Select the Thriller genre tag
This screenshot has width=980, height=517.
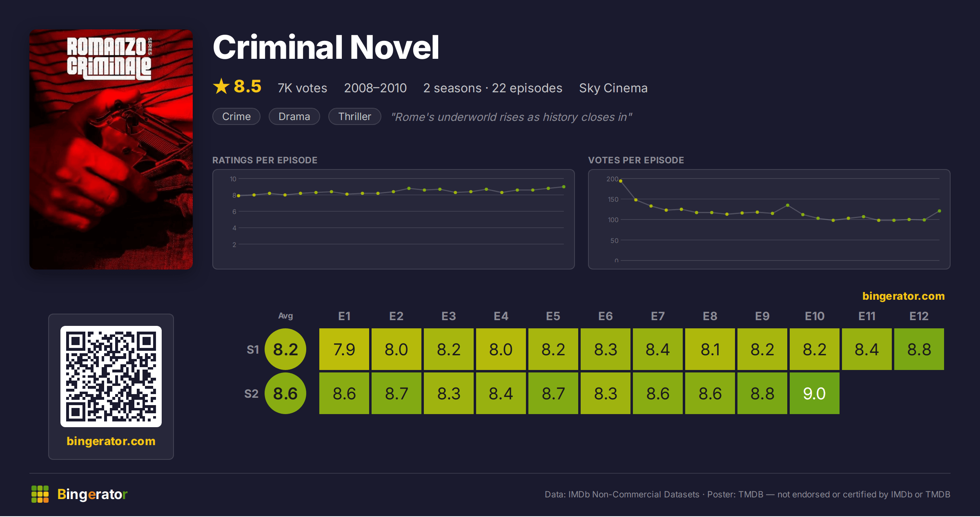coord(355,116)
